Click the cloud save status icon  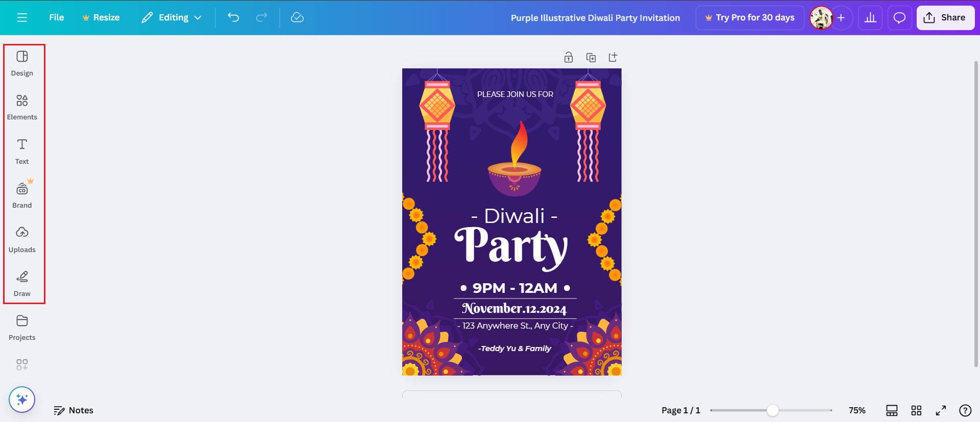(297, 17)
